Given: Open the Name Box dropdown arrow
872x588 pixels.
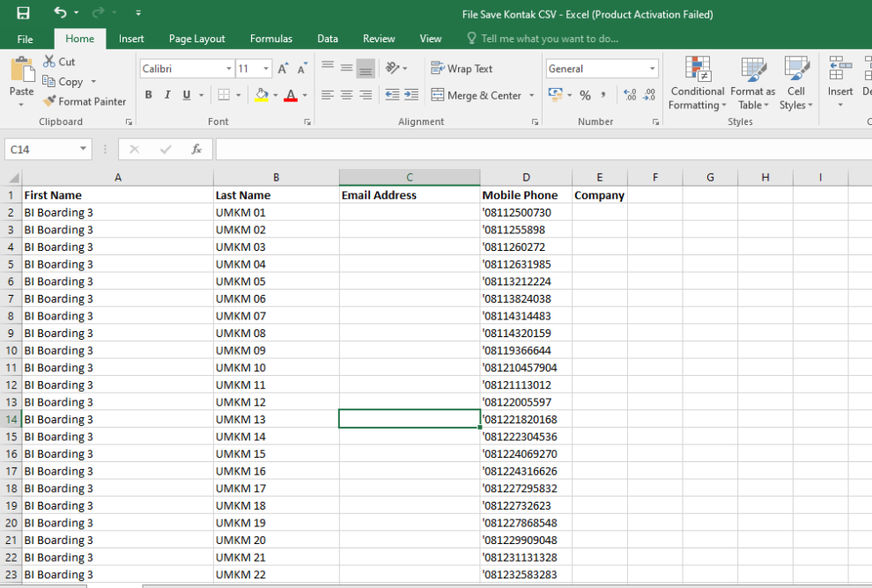Looking at the screenshot, I should click(x=84, y=150).
